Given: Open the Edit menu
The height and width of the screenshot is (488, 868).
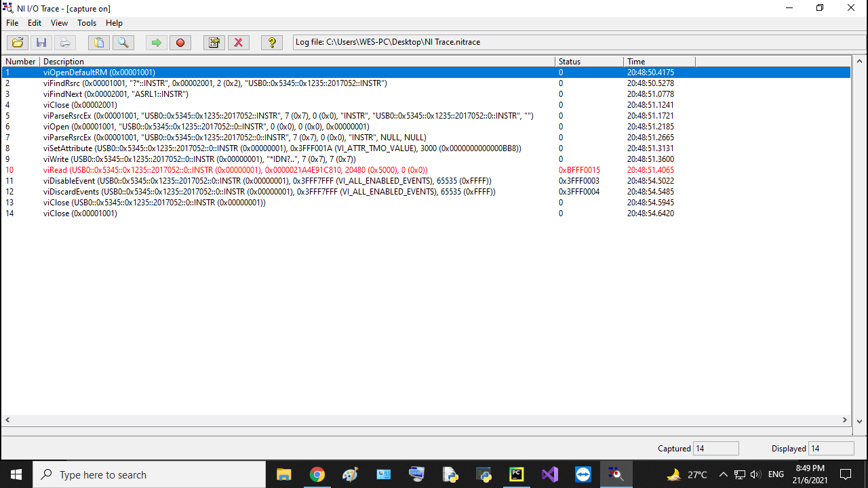Looking at the screenshot, I should click(35, 23).
